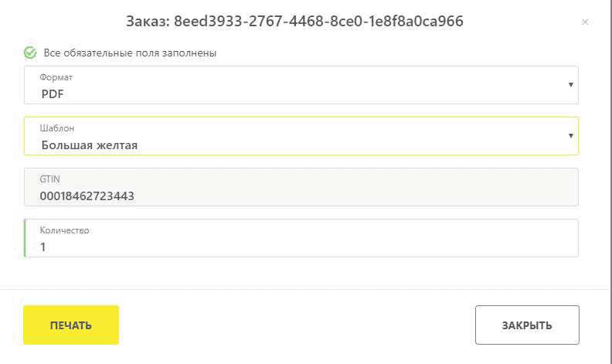The image size is (612, 364).
Task: Open the Формат dropdown showing PDF
Action: point(301,85)
